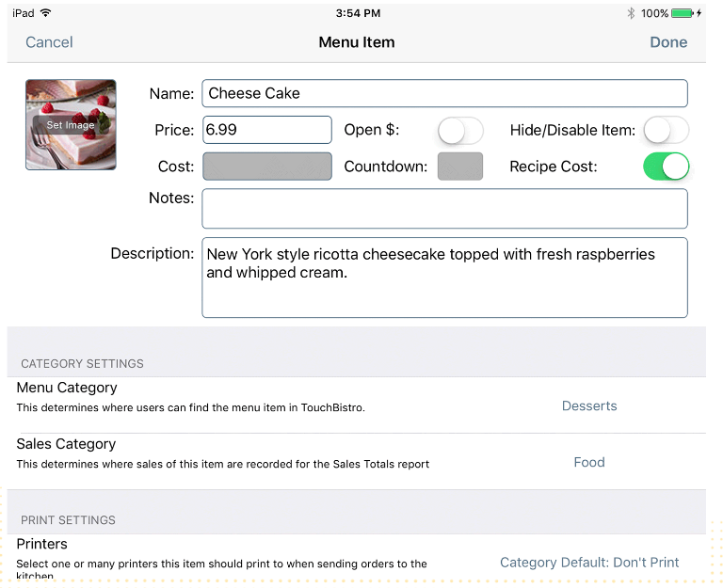Enable the Hide/Disable Item switch
Viewport: 723px width, 588px height.
(666, 130)
